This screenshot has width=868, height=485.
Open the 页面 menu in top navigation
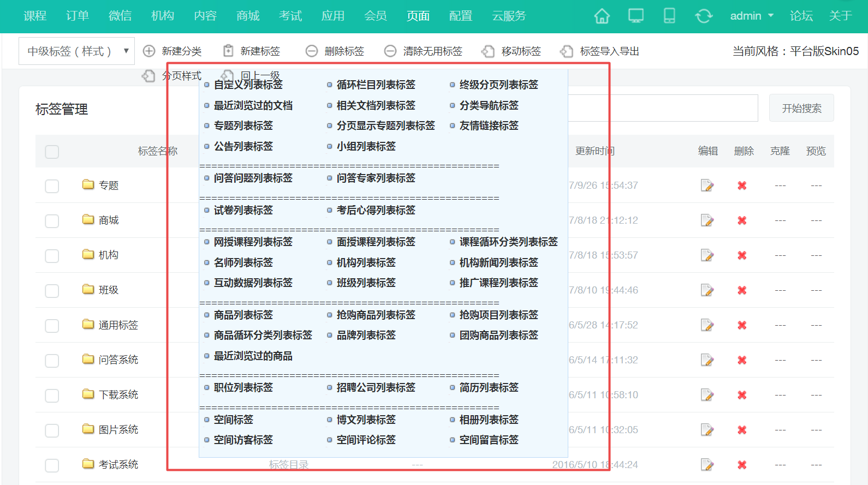(x=418, y=16)
